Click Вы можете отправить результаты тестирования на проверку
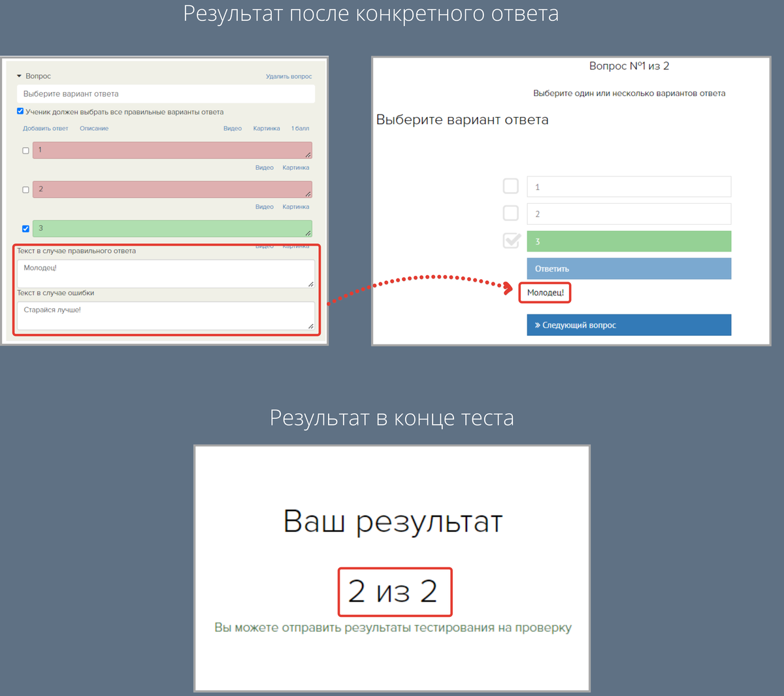784x696 pixels. (x=393, y=627)
